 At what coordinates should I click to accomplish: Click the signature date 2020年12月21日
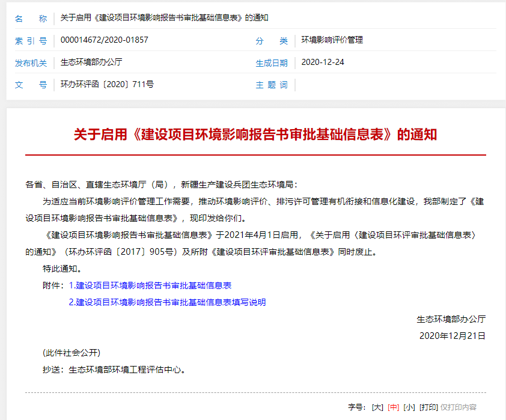coord(452,335)
